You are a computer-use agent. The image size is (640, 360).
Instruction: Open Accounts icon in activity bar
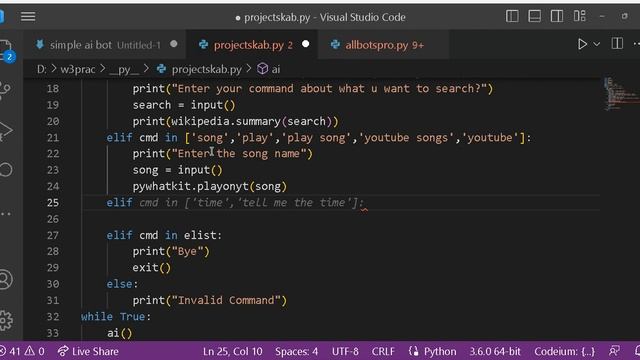[6, 280]
